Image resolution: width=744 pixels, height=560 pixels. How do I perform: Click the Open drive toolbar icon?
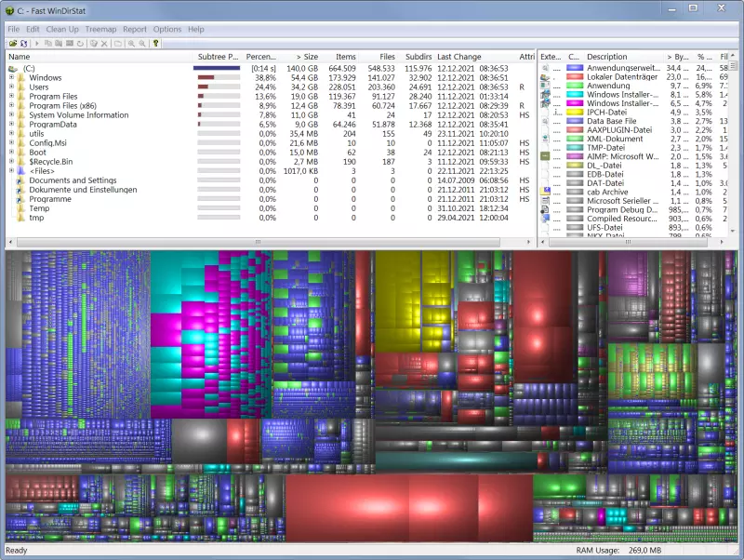point(13,43)
